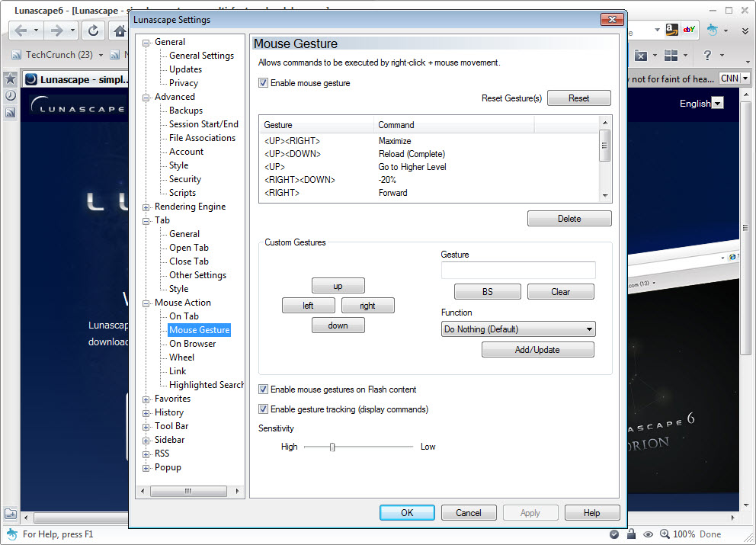The width and height of the screenshot is (756, 545).
Task: Expand the Rendering Engine tree node
Action: pyautogui.click(x=146, y=207)
